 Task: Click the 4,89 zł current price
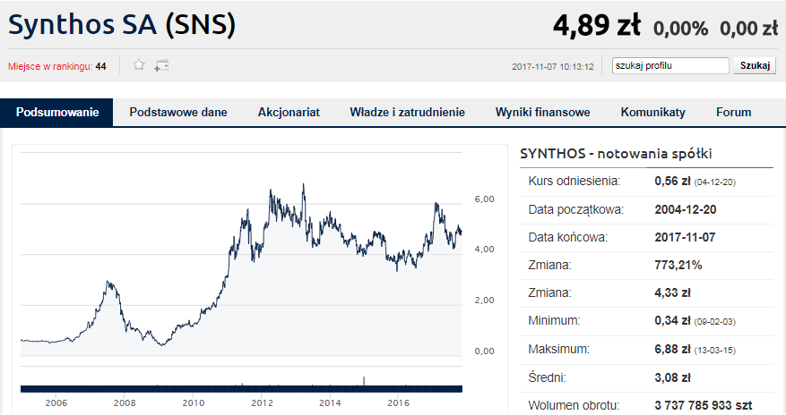point(597,25)
